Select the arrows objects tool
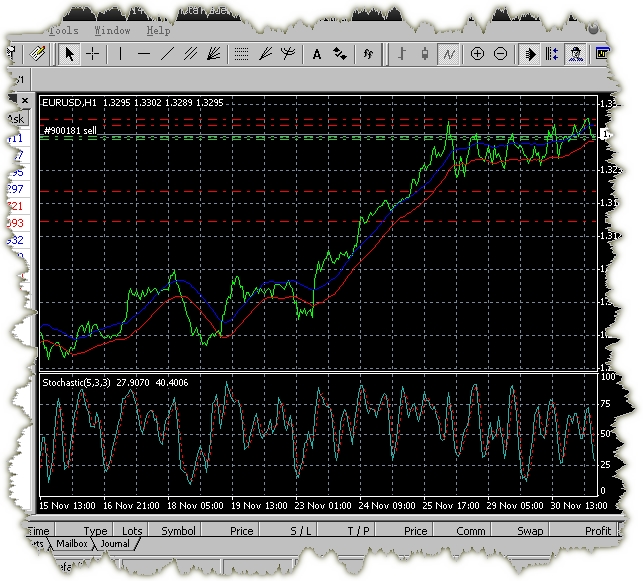This screenshot has width=643, height=581. [x=340, y=54]
